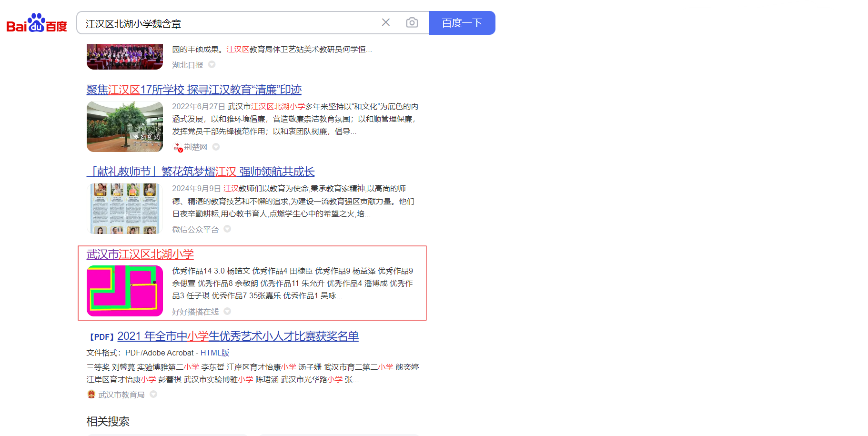Open image search via camera icon
This screenshot has width=868, height=436.
click(x=412, y=22)
